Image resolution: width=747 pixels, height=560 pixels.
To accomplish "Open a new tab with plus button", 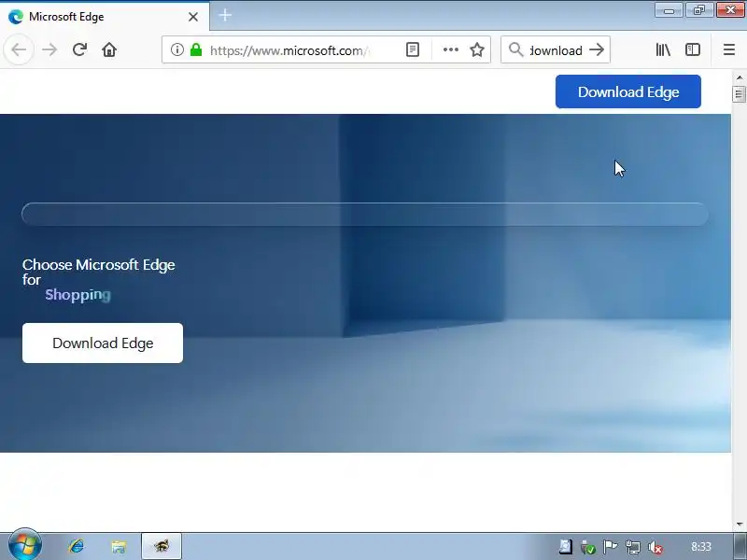I will click(x=225, y=15).
